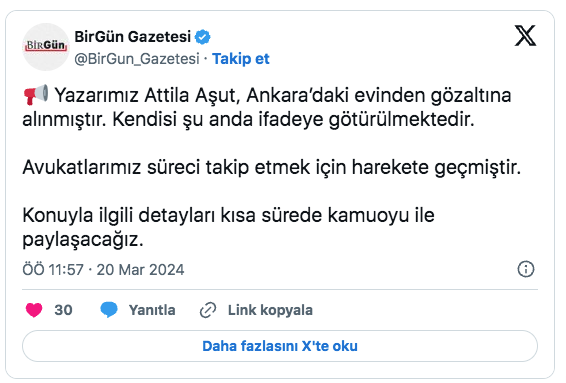566x383 pixels.
Task: Click the blue reply bubble icon
Action: point(109,310)
